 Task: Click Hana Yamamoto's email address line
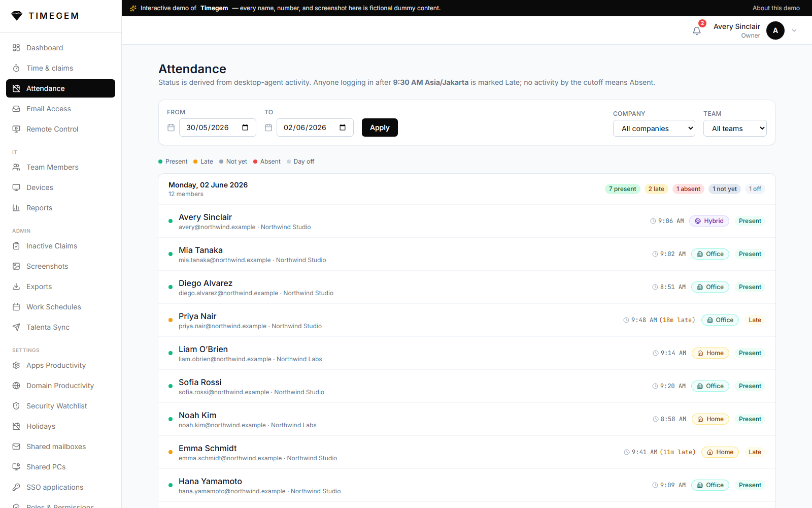[260, 491]
